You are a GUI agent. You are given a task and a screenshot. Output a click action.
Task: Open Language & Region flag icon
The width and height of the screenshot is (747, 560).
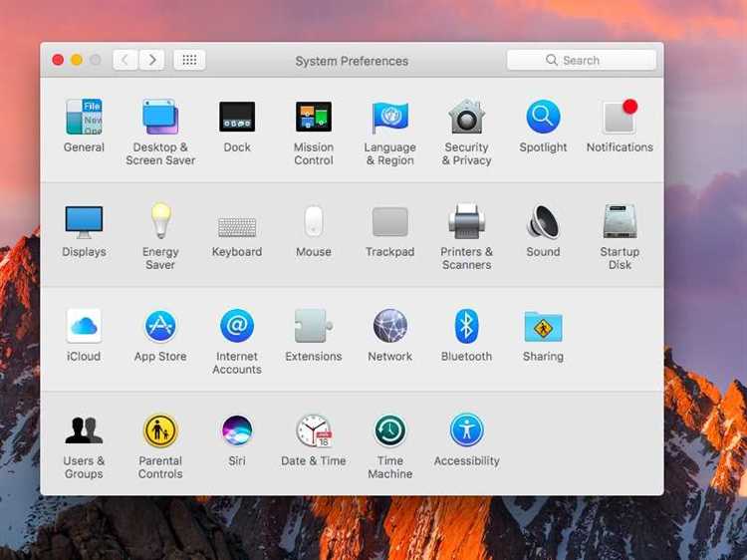point(389,118)
